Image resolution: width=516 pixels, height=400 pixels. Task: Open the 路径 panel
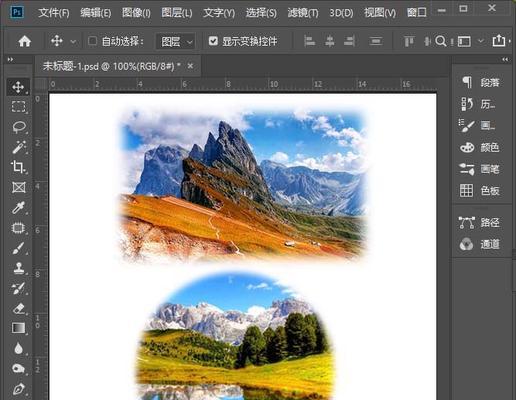point(480,222)
